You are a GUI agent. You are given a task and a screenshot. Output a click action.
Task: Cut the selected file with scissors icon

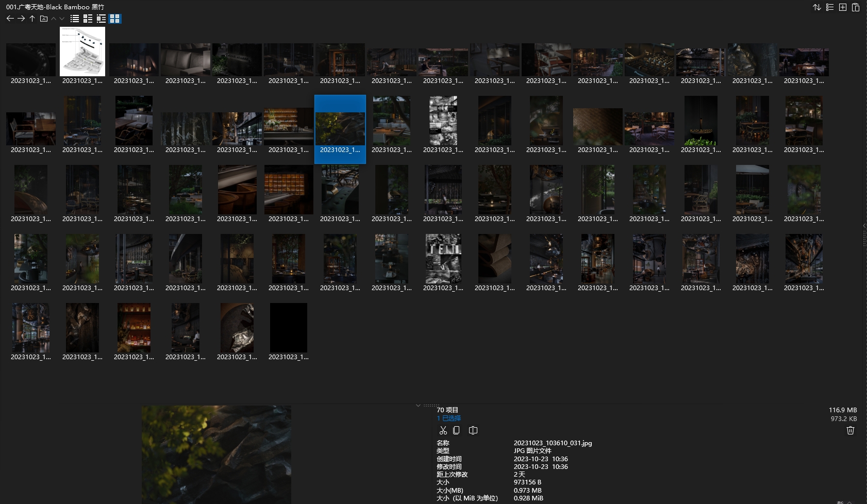point(443,430)
